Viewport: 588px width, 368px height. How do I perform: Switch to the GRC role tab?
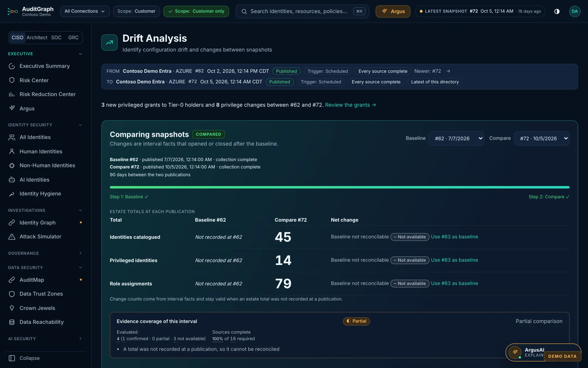coord(73,37)
